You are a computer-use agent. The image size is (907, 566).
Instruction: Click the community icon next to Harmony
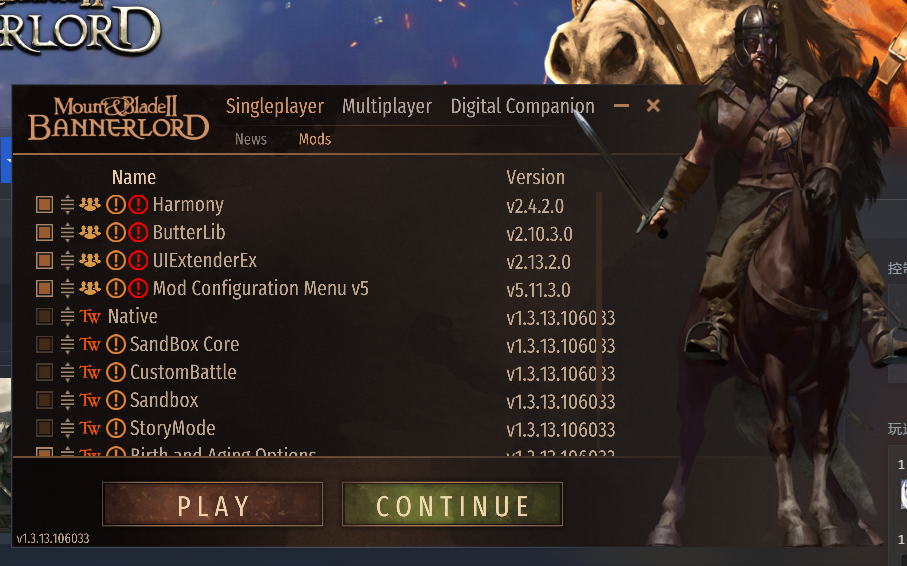[x=90, y=204]
